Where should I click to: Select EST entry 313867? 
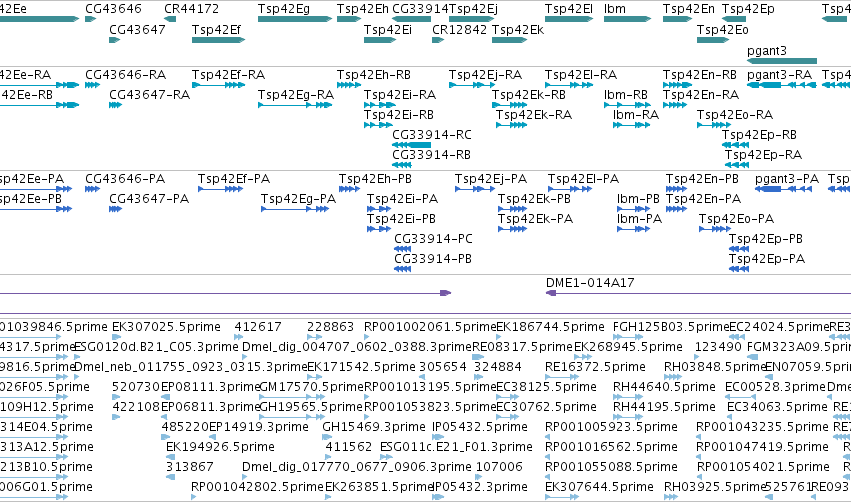(170, 477)
